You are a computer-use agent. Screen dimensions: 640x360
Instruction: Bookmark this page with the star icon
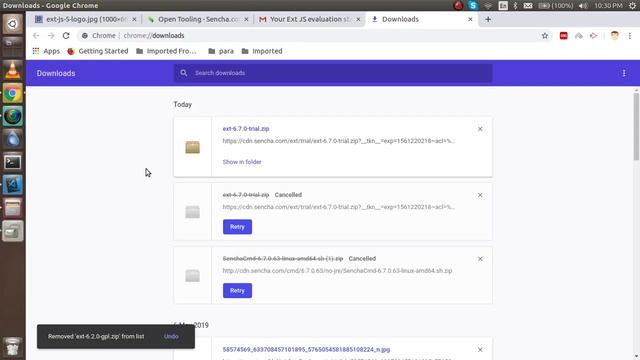tap(545, 36)
